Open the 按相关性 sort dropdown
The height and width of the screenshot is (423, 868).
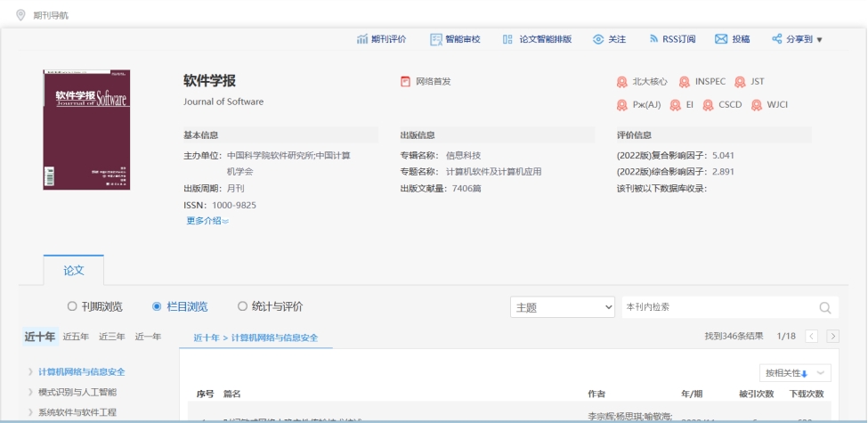(x=795, y=373)
